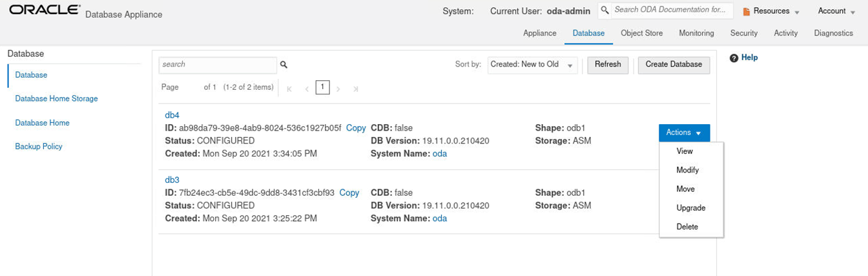868x276 pixels.
Task: Jump to last page arrow icon
Action: 356,88
